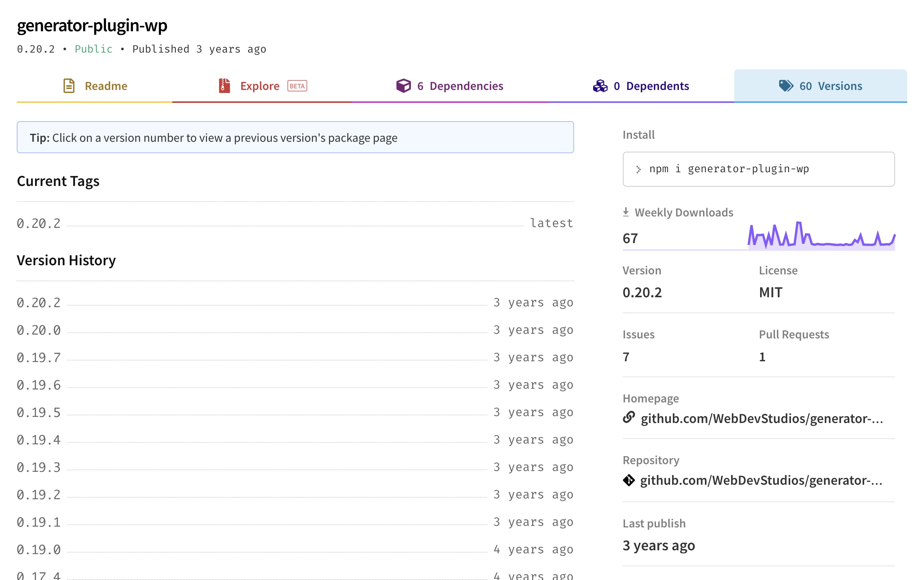Screen dimensions: 924x580
Task: Click the sidebar Version value 0.20.2
Action: point(642,292)
